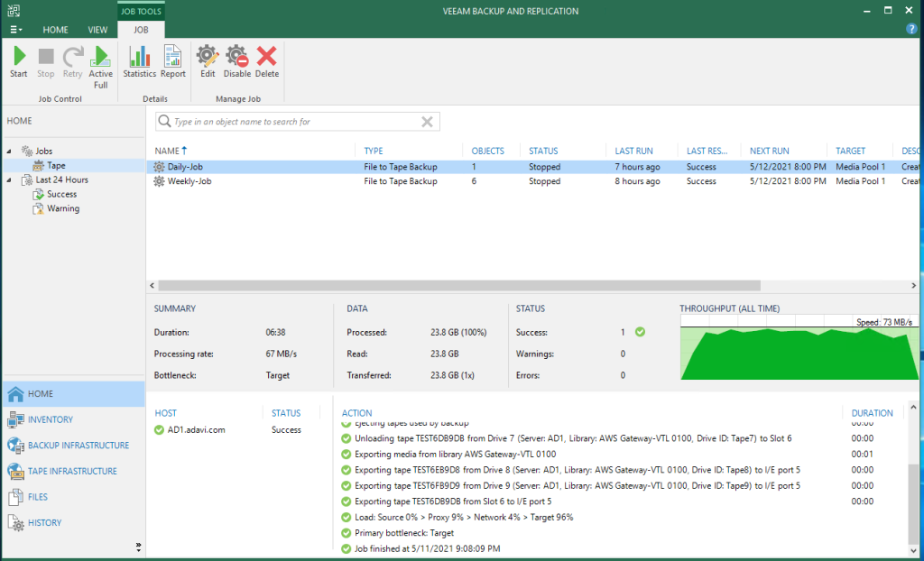The height and width of the screenshot is (561, 924).
Task: Disable the selected job
Action: click(237, 62)
